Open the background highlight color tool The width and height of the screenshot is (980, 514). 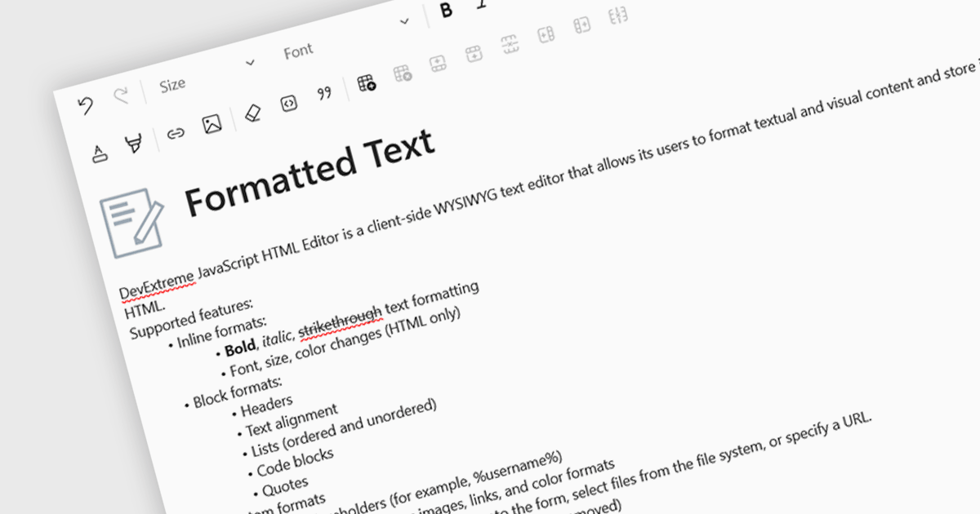133,144
